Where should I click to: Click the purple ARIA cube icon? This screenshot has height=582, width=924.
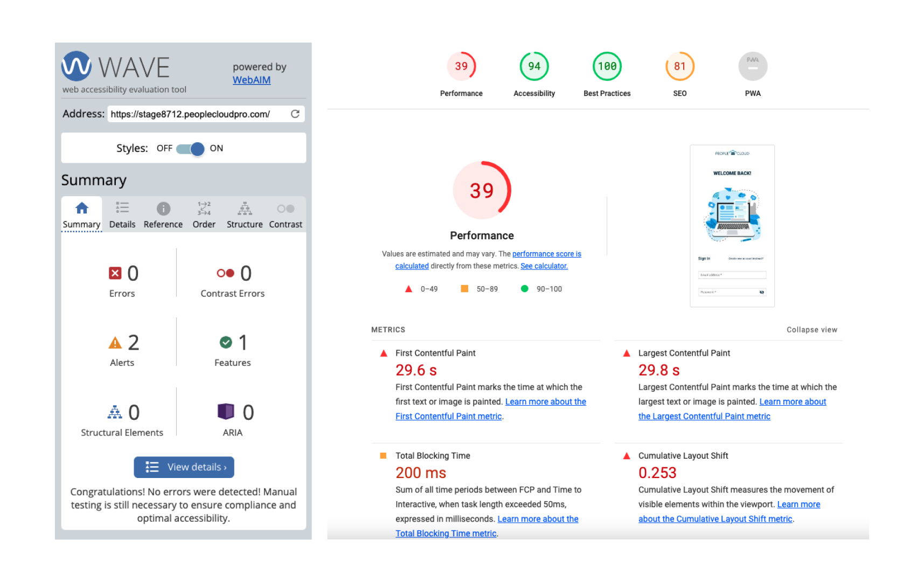click(226, 411)
